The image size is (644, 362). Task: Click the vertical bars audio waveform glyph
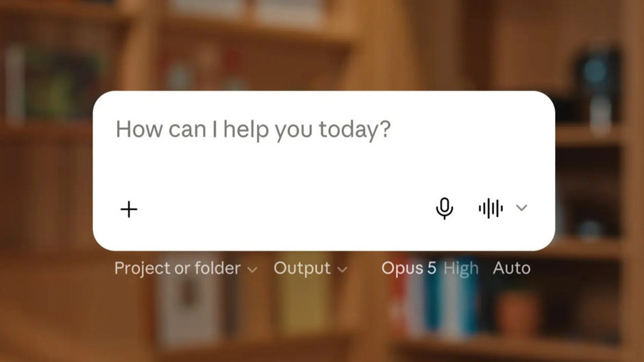coord(491,208)
